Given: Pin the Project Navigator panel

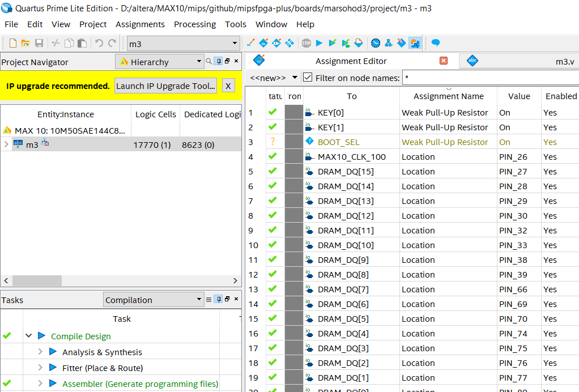Looking at the screenshot, I should pos(219,61).
